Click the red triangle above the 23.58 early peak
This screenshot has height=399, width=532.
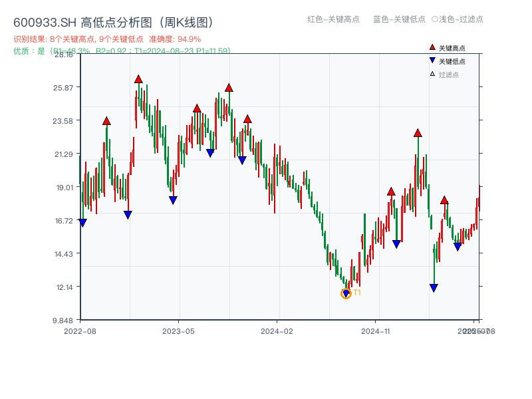106,122
